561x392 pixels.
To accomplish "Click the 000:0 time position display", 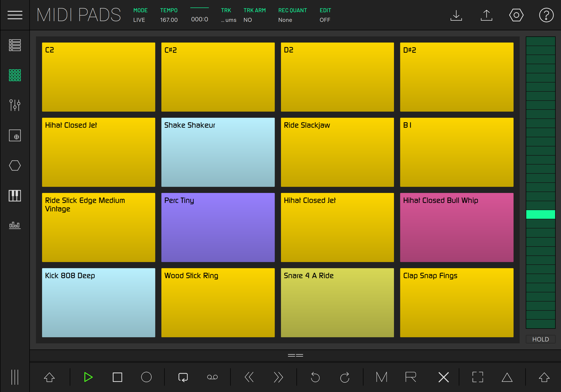I will [199, 19].
